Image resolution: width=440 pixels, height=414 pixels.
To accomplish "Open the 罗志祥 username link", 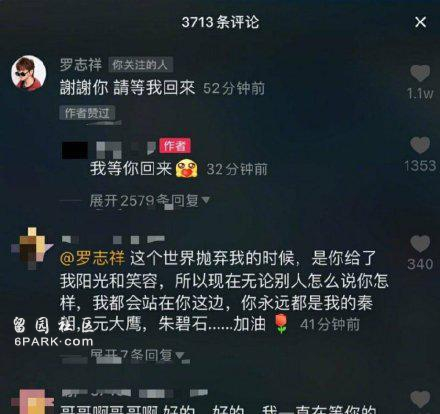I will (81, 65).
